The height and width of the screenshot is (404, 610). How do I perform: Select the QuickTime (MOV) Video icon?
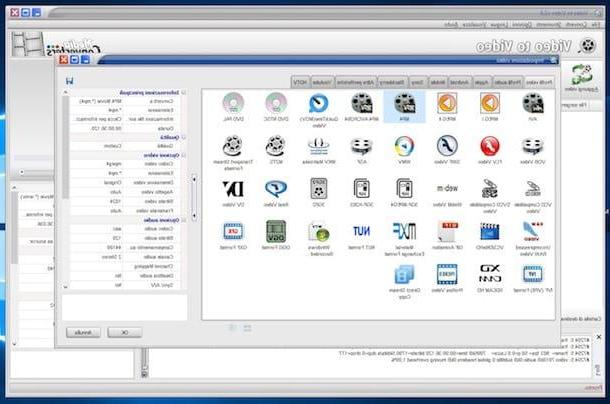[x=319, y=104]
